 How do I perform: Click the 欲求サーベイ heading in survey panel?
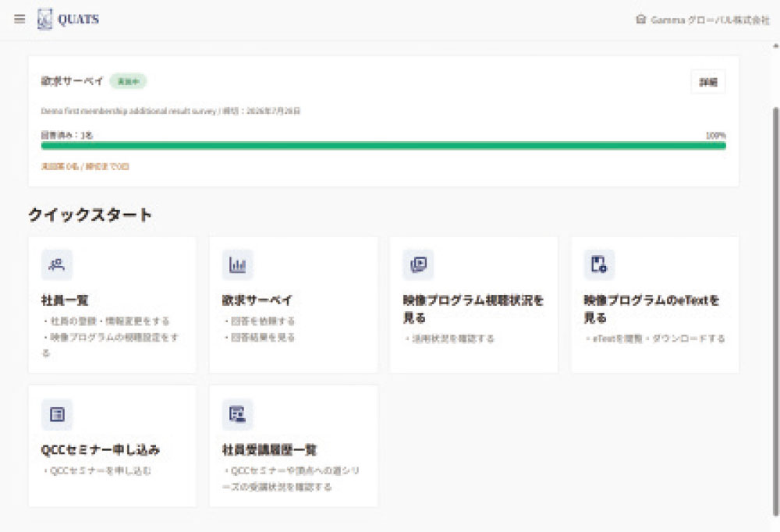pos(72,80)
